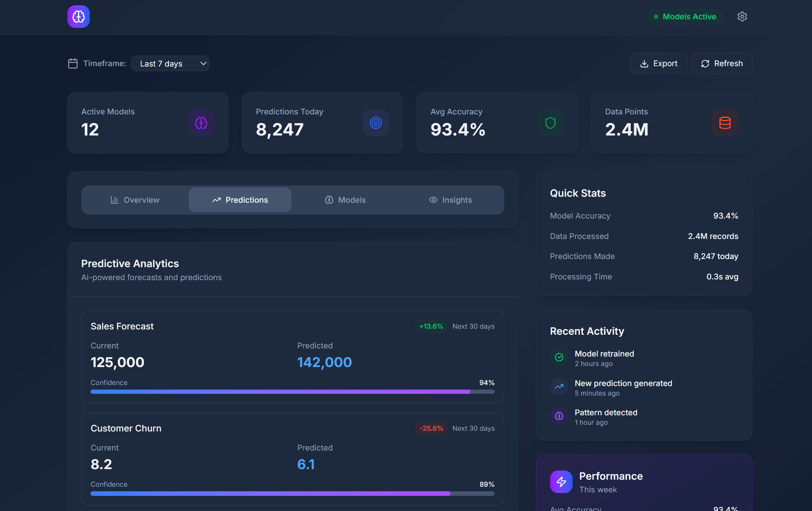
Task: Click the 89% confidence value
Action: pyautogui.click(x=487, y=484)
